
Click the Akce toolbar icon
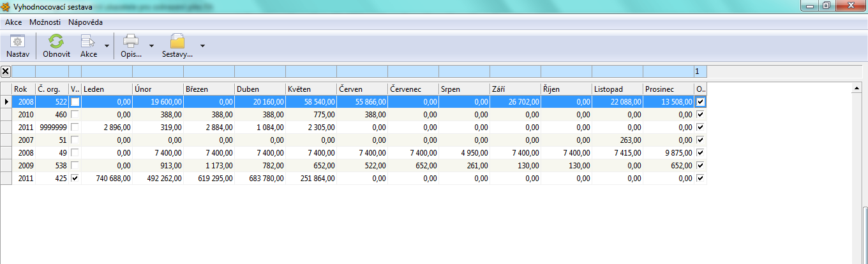tap(88, 41)
